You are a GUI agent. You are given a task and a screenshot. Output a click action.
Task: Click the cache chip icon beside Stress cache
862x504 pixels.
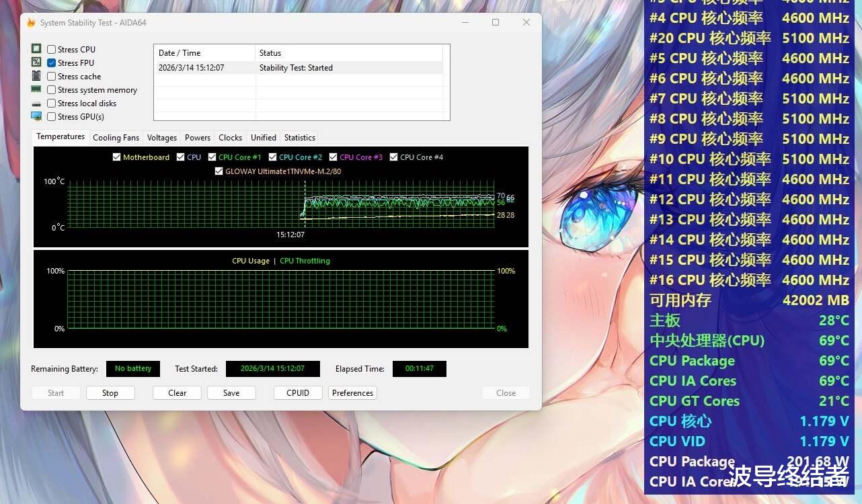pos(36,76)
